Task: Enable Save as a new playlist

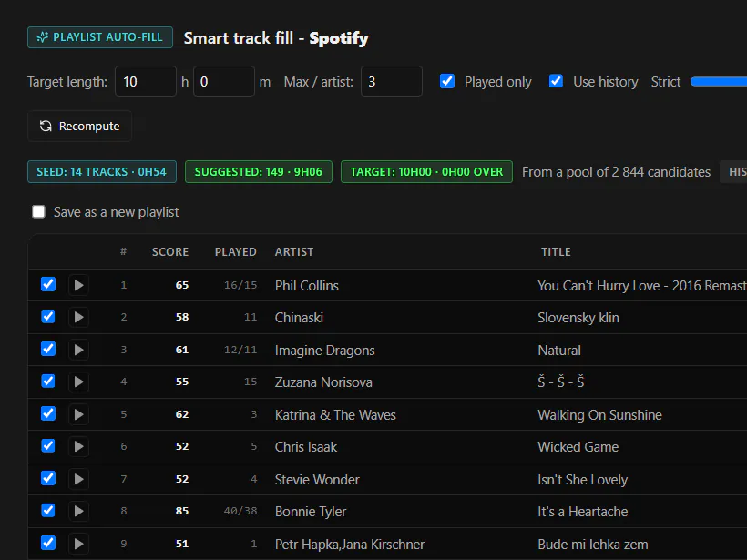Action: click(x=38, y=211)
